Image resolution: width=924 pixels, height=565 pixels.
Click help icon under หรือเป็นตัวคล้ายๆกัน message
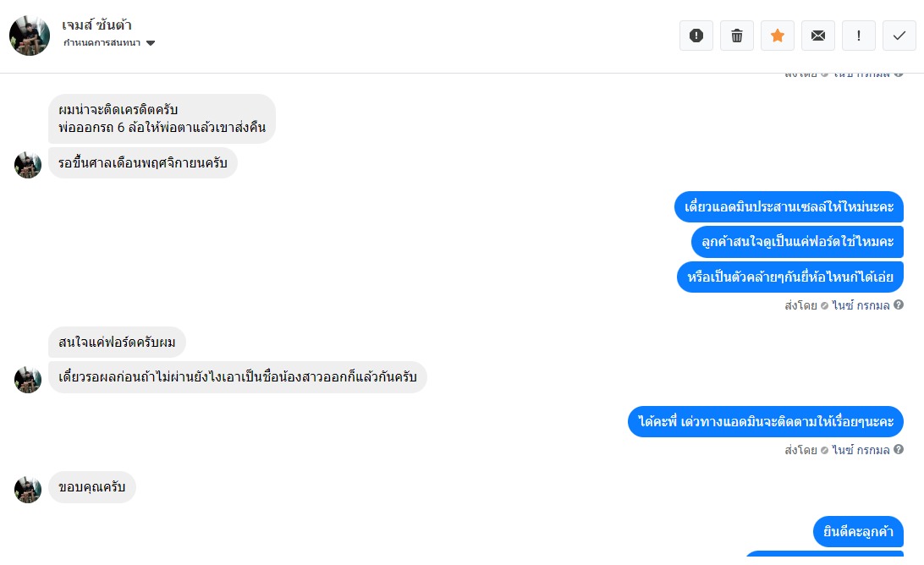click(899, 304)
